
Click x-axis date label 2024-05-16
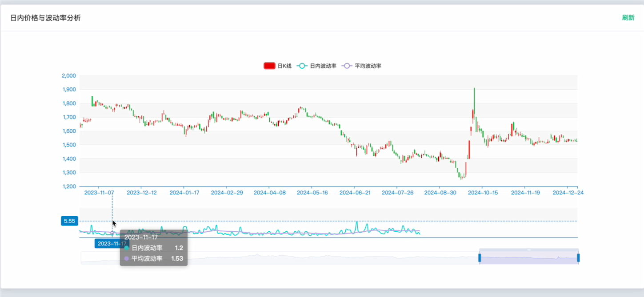pos(312,193)
